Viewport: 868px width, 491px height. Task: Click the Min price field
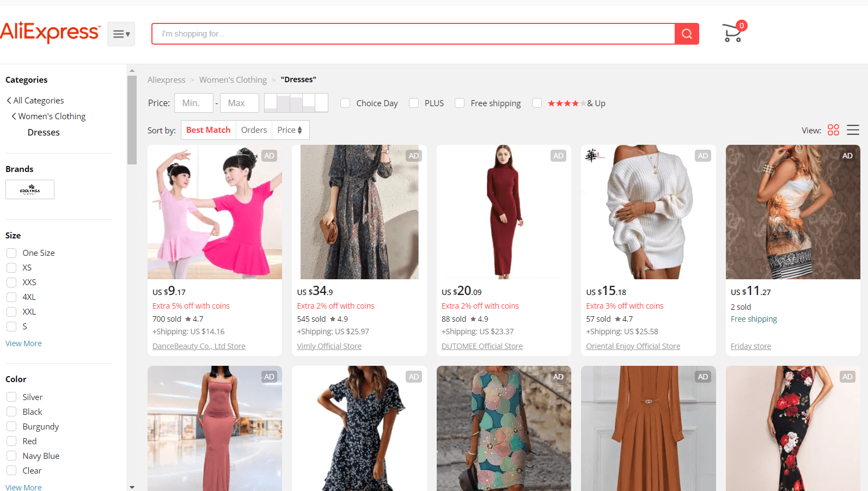point(194,103)
